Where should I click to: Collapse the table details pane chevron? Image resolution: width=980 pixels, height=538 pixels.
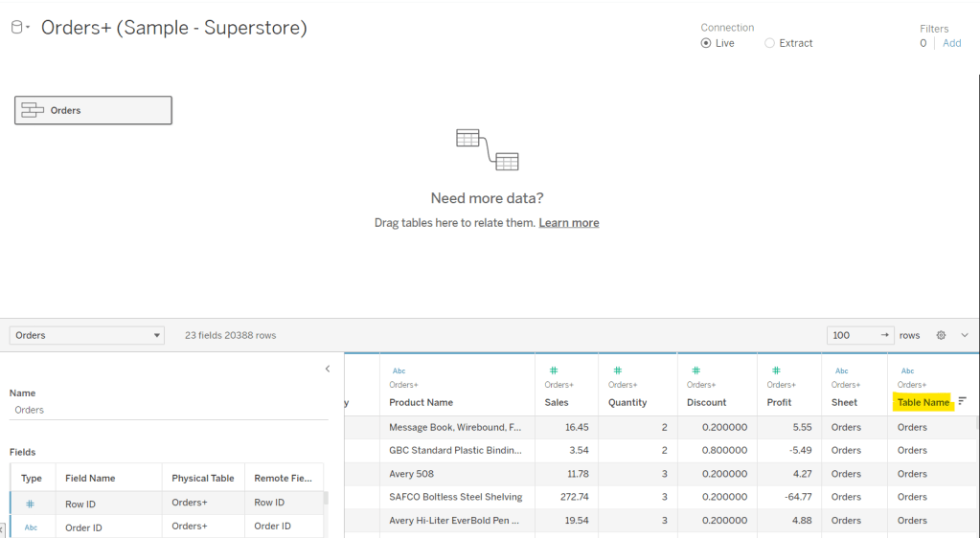pos(328,369)
